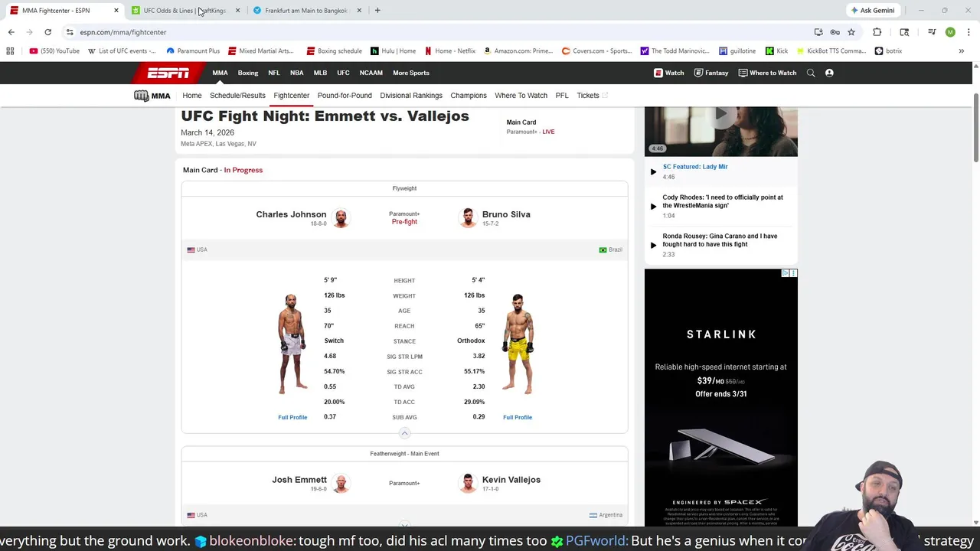The height and width of the screenshot is (551, 980).
Task: Open Bruno Silva's Full Profile link
Action: pyautogui.click(x=518, y=417)
